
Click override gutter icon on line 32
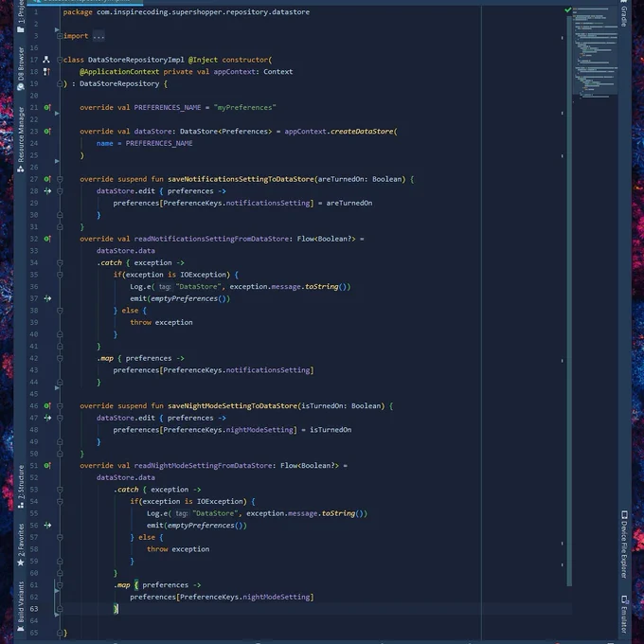pos(47,239)
